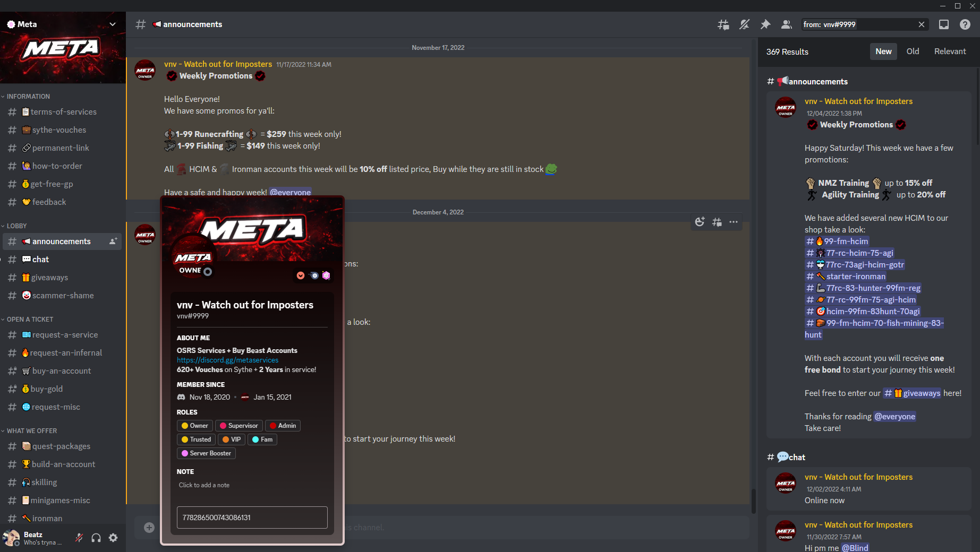Mute microphone in user panel

click(x=79, y=538)
